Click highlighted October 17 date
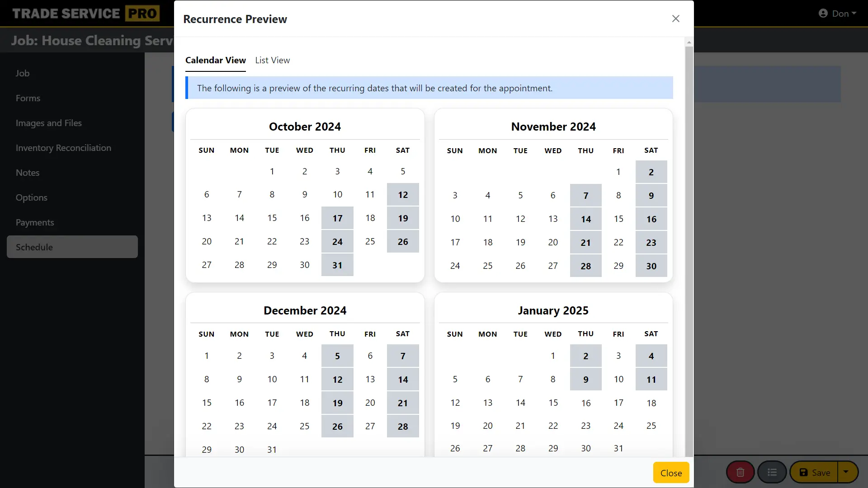The width and height of the screenshot is (868, 488). click(337, 218)
